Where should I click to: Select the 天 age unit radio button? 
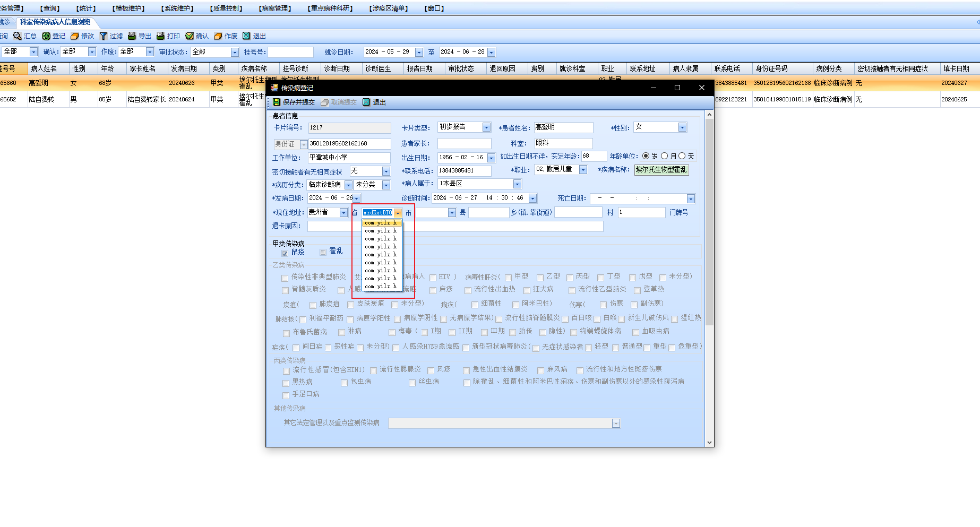(682, 156)
